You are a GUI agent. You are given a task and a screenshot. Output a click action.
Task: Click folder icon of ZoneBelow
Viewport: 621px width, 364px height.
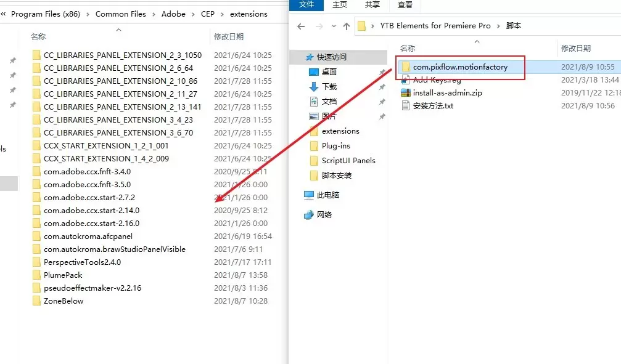pos(36,301)
